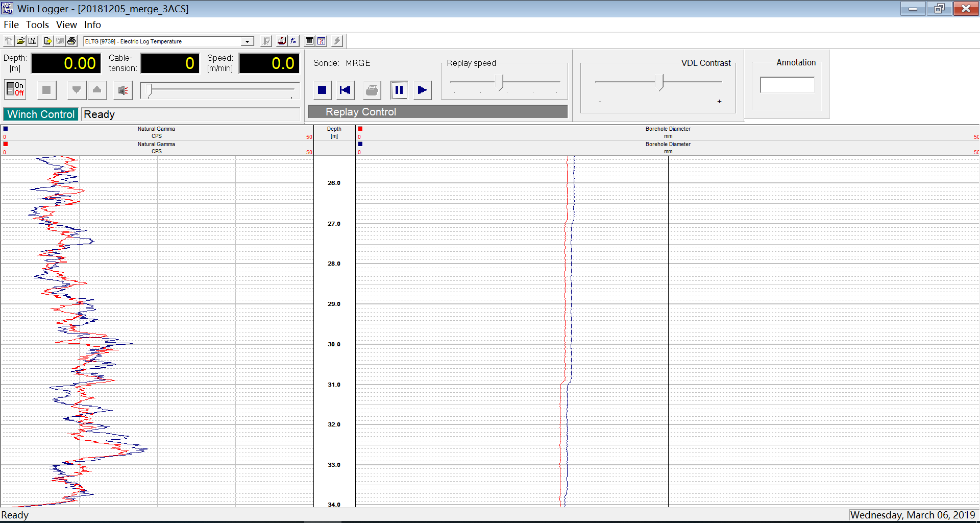980x523 pixels.
Task: Stop replay with the blue square button
Action: coord(322,90)
